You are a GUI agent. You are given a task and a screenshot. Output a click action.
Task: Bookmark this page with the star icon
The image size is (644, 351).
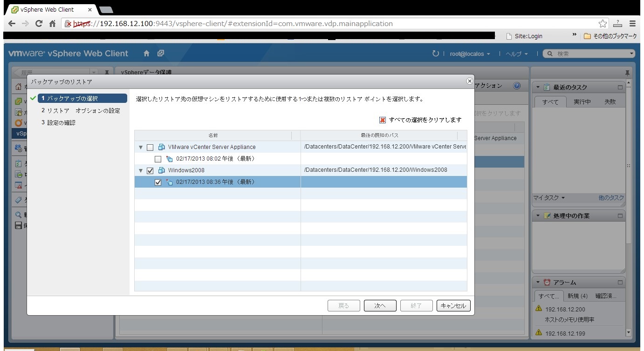603,23
